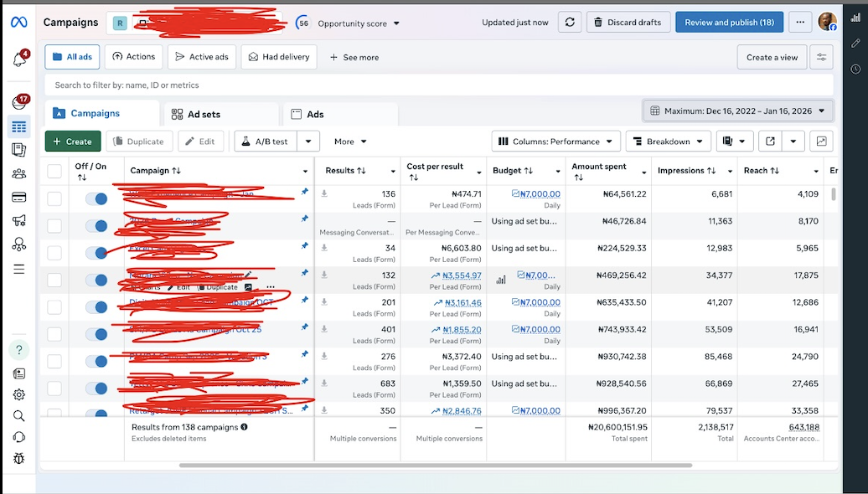Viewport: 868px width, 494px height.
Task: Open the help question-mark icon in the sidebar
Action: 18,349
